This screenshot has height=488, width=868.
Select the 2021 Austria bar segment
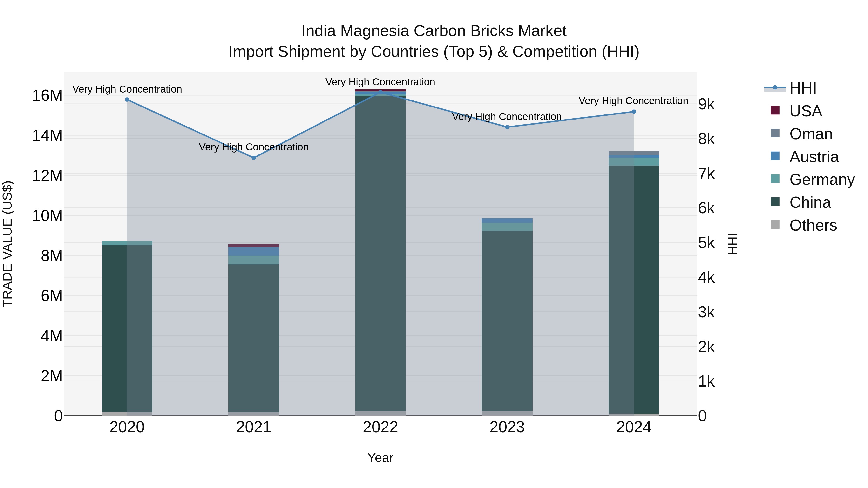(x=254, y=252)
